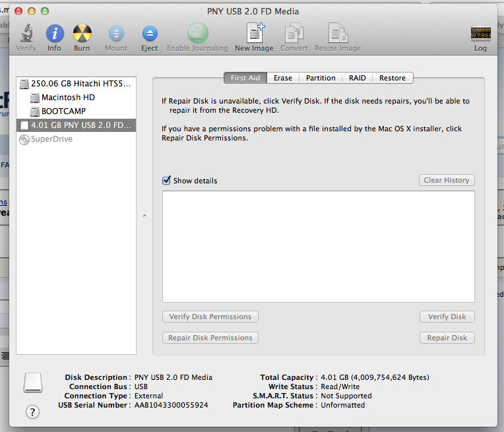504x432 pixels.
Task: Click inside the empty details log area
Action: (x=319, y=247)
